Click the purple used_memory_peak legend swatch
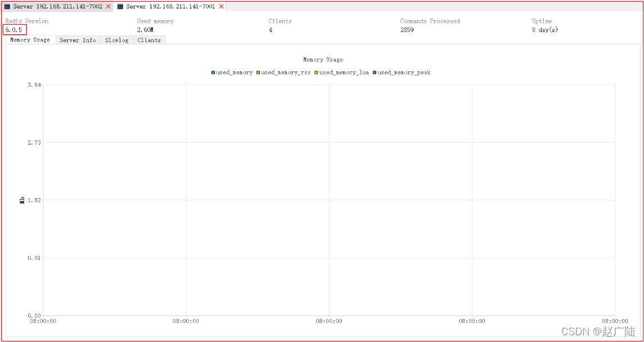 click(375, 73)
